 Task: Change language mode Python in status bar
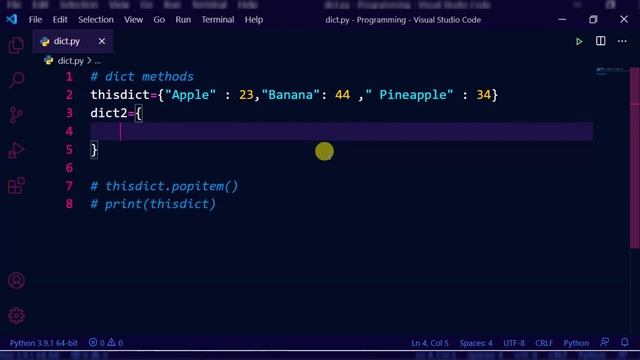click(x=576, y=343)
